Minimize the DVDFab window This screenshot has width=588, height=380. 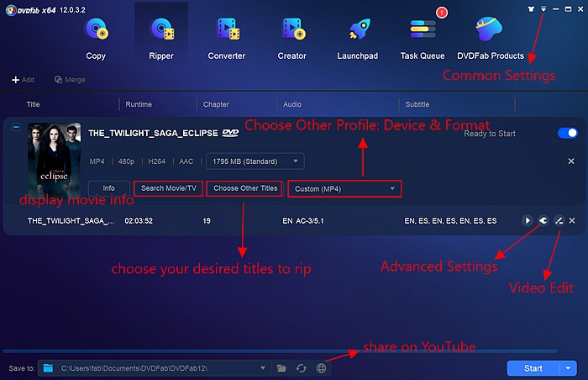(x=556, y=9)
